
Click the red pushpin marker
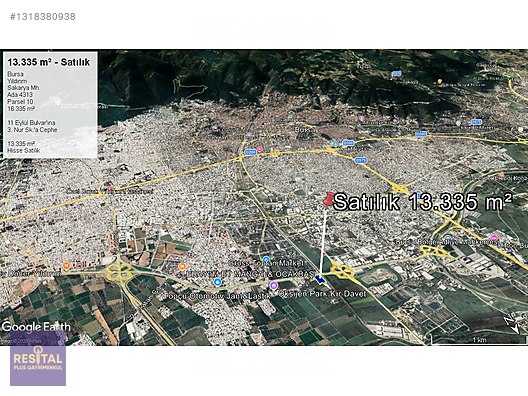point(328,199)
